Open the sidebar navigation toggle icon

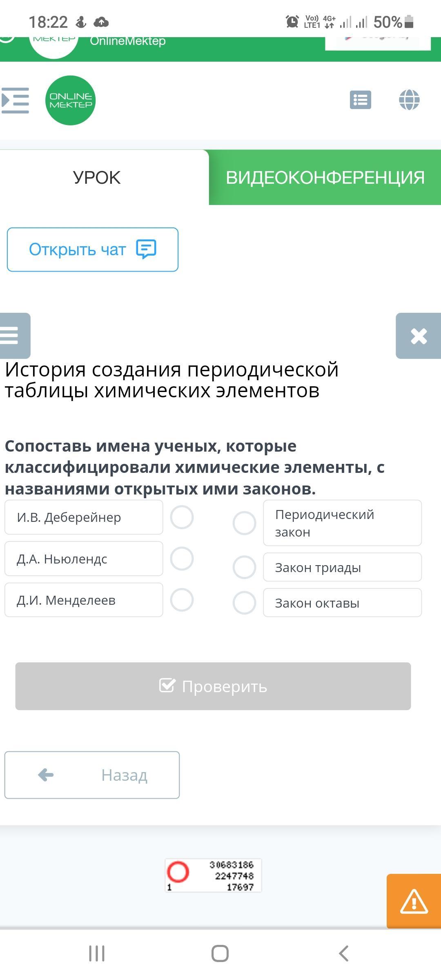pos(15,100)
